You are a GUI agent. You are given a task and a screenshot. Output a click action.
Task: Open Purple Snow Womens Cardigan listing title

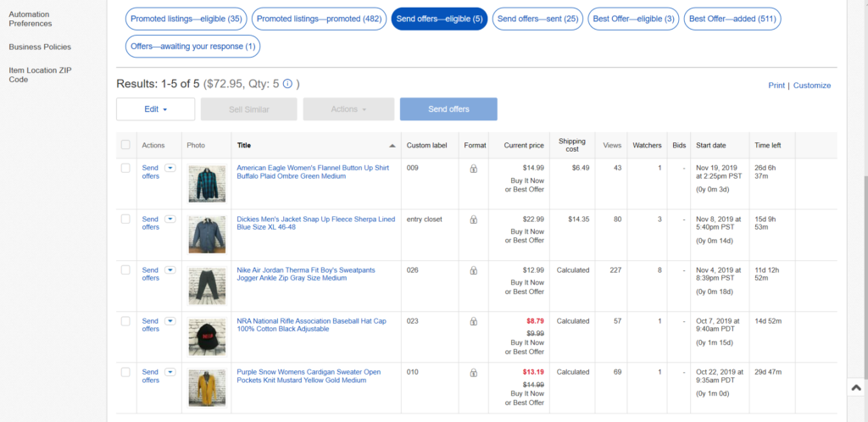pyautogui.click(x=309, y=376)
